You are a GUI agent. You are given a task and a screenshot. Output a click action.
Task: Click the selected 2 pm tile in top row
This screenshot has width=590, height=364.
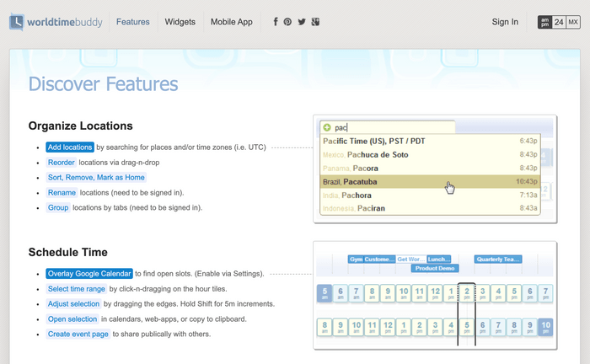coord(467,293)
